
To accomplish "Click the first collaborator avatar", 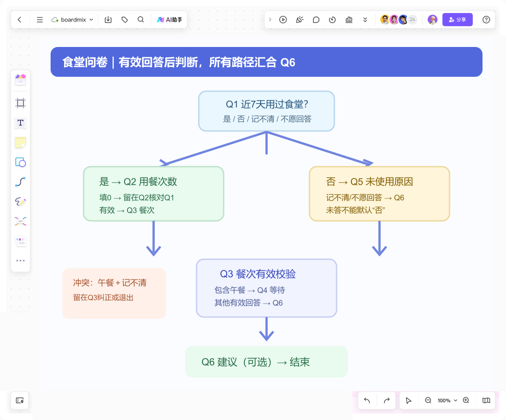I will (x=384, y=20).
